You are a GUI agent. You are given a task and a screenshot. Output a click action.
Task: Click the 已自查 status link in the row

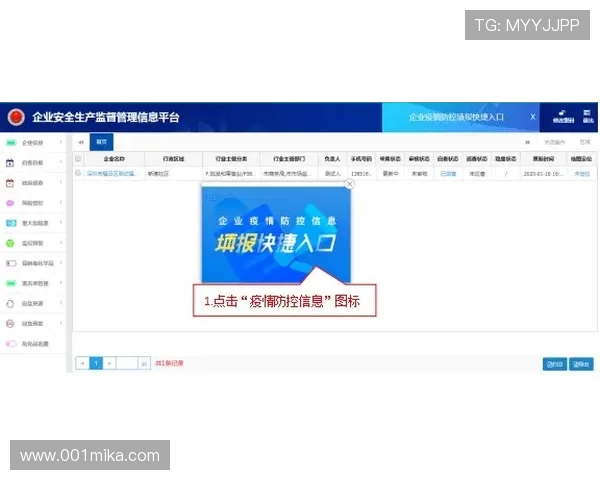click(x=448, y=174)
